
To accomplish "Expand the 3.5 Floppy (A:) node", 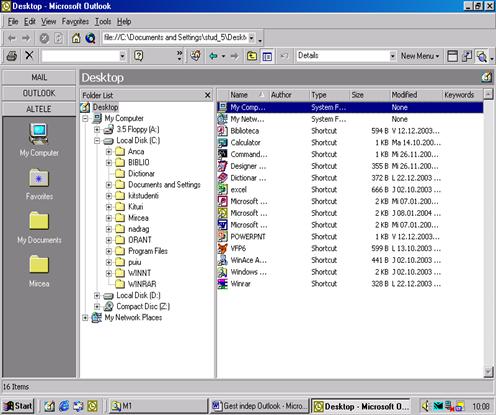I will 97,129.
